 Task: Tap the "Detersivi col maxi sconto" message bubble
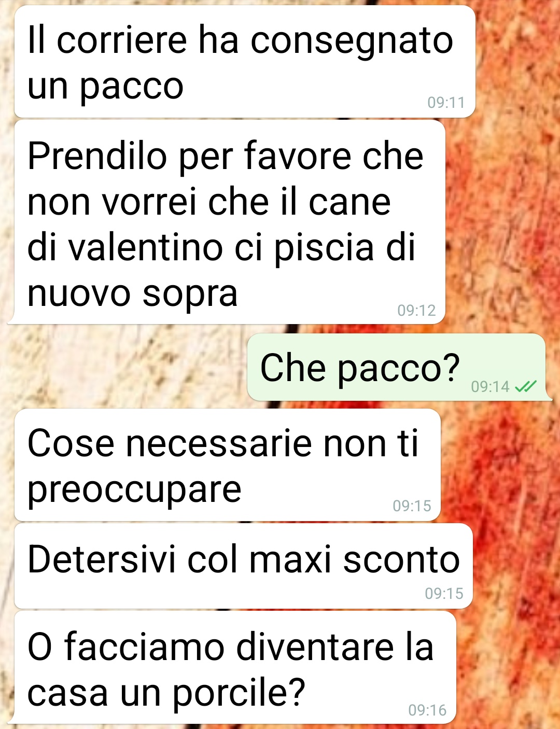point(243,566)
